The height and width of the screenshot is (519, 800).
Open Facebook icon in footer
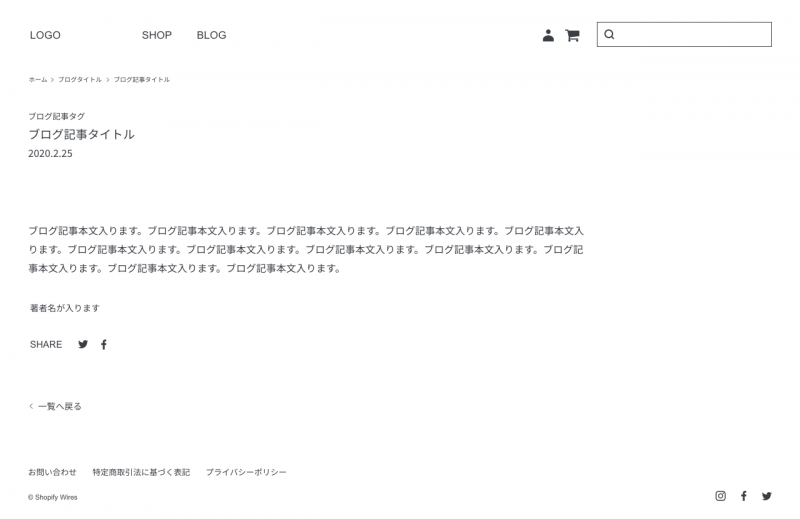pyautogui.click(x=744, y=496)
